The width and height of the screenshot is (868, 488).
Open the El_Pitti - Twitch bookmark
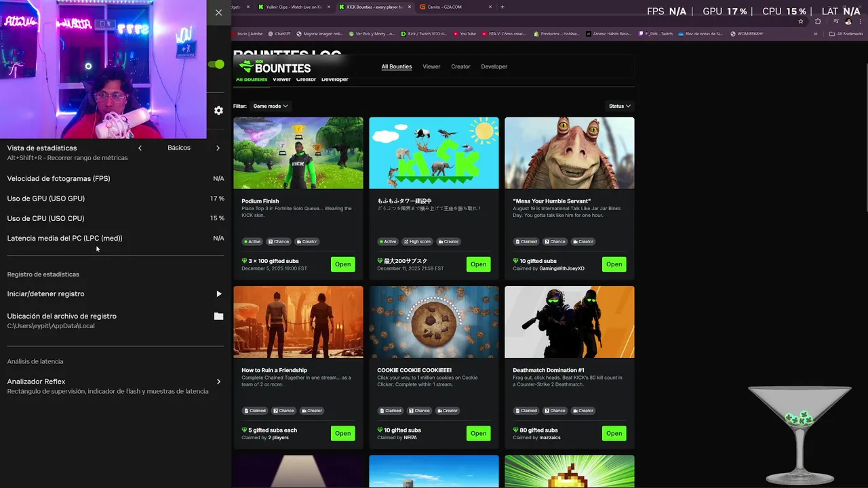click(655, 34)
